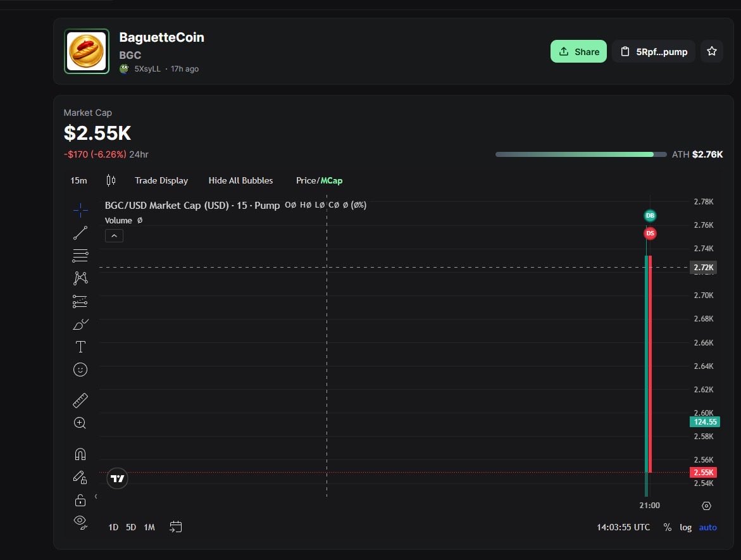Select the crosshair cursor tool
The height and width of the screenshot is (560, 741).
pos(80,210)
